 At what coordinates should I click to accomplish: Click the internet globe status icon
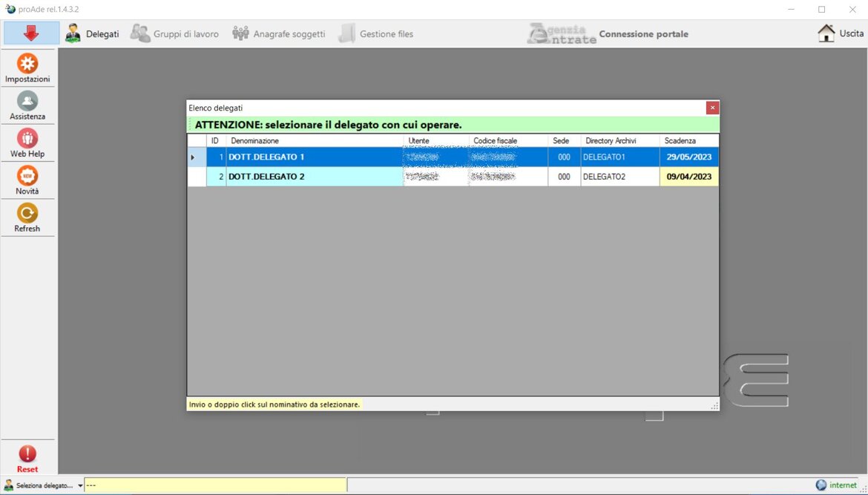pos(821,485)
